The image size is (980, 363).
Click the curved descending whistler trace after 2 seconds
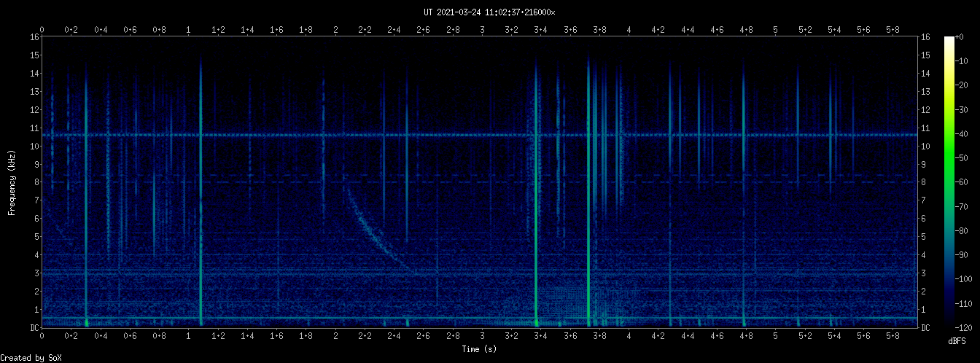[376, 233]
